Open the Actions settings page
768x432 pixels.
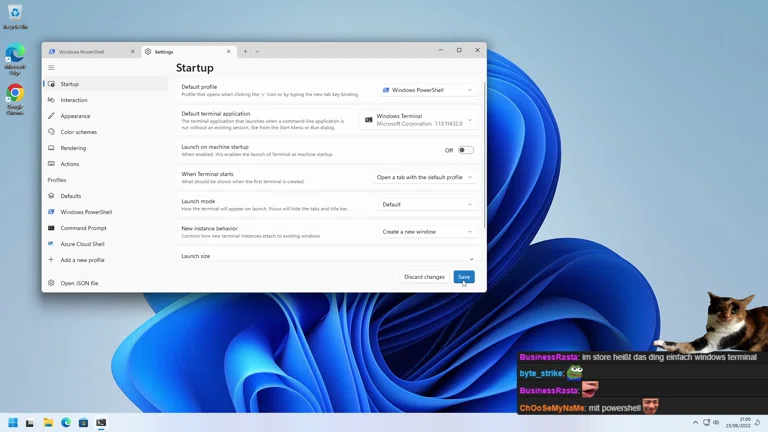click(x=69, y=164)
